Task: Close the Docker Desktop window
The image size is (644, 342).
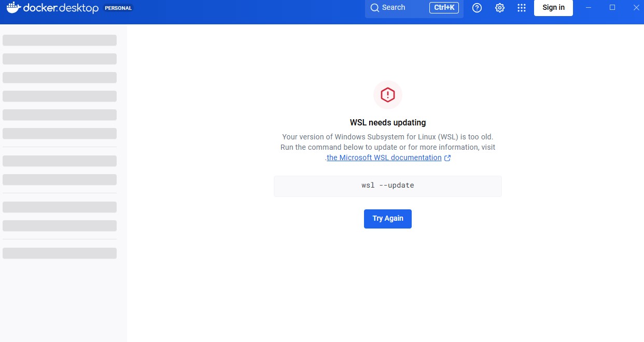Action: (x=636, y=8)
